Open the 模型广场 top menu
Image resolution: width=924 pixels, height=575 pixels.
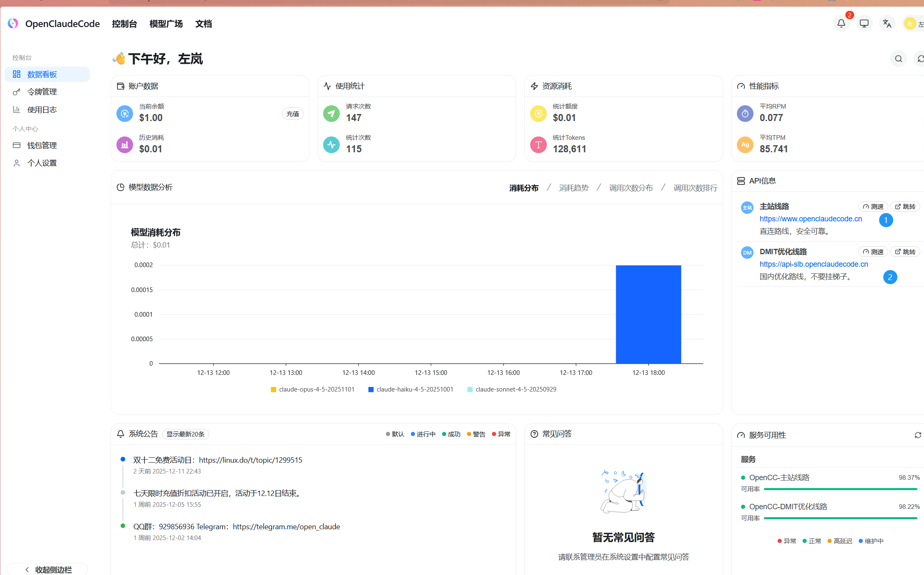[166, 24]
